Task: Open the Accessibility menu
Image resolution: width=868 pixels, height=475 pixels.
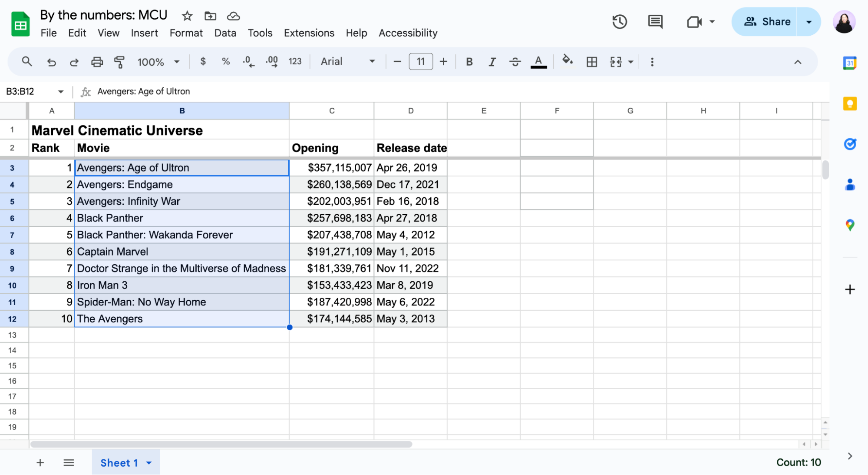Action: 408,33
